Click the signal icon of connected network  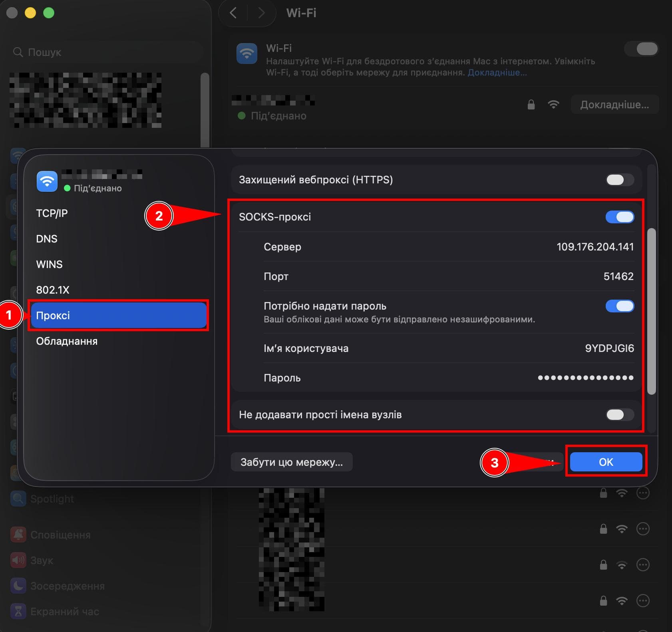553,105
